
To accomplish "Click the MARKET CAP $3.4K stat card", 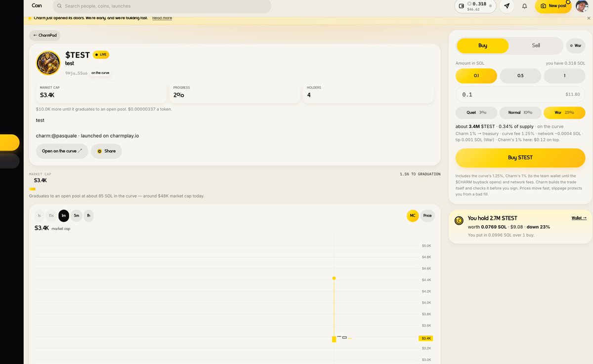I will tap(101, 92).
